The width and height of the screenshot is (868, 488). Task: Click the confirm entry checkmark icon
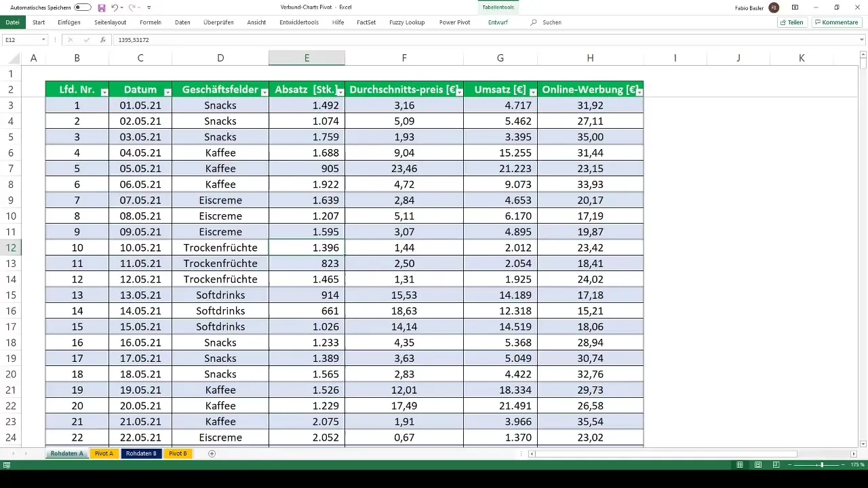pos(86,40)
